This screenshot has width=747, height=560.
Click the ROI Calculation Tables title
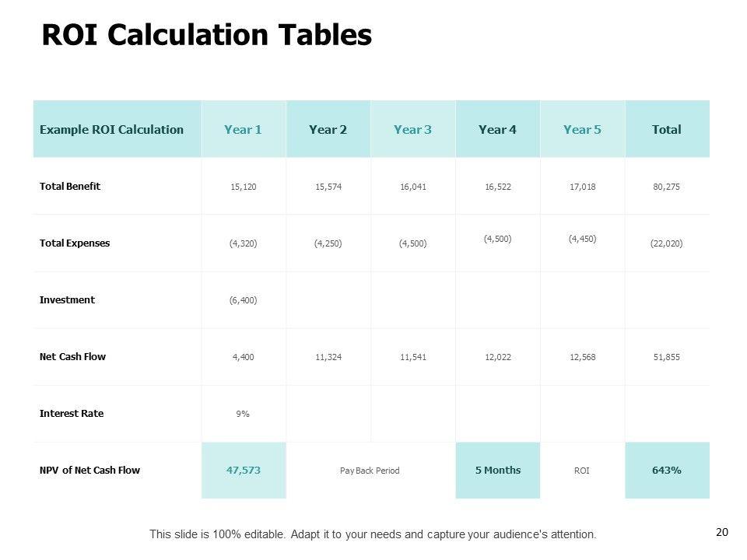(206, 35)
